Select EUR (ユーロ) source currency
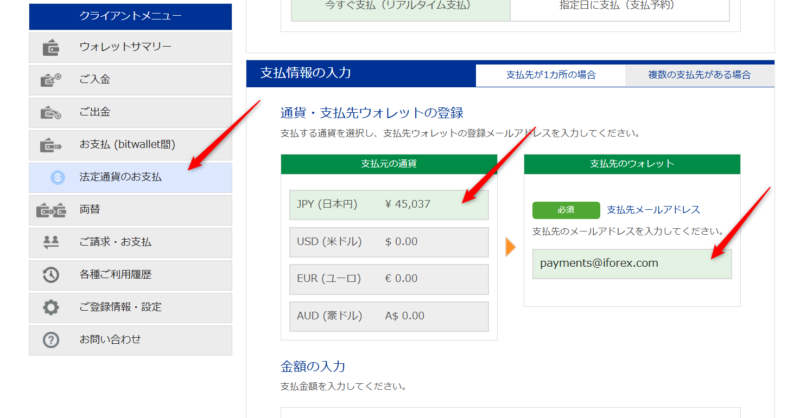 [389, 279]
